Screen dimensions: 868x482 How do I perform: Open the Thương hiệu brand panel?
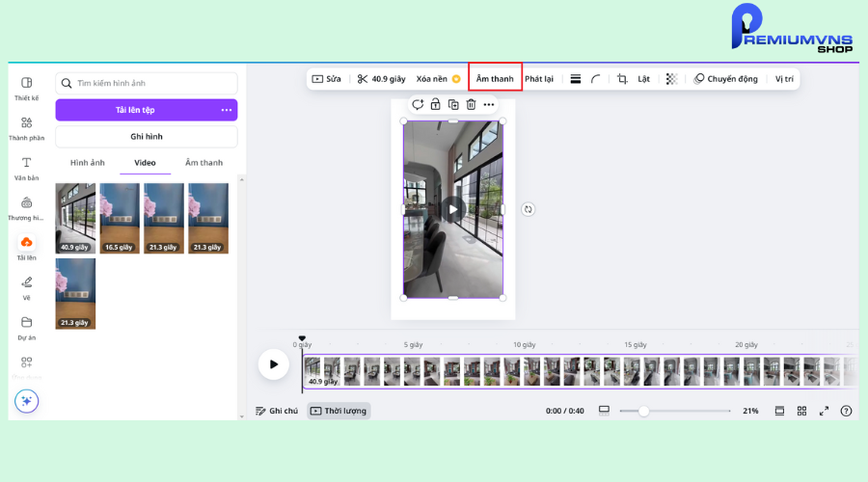tap(26, 208)
